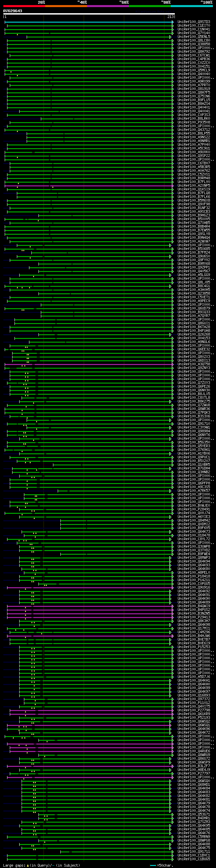Click the white query sequence bar
Viewport: 216px width, 868px height.
[89, 14]
